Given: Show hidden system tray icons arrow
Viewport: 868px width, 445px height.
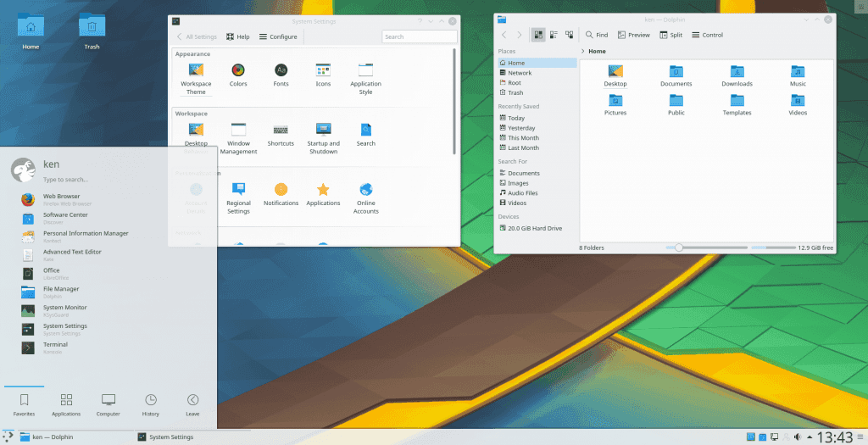Looking at the screenshot, I should [x=810, y=437].
